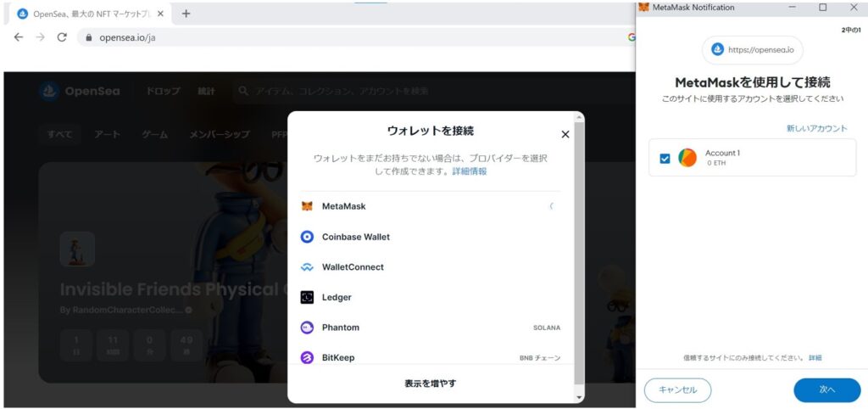Click the OpenSea logo in the header
868x409 pixels.
point(80,91)
